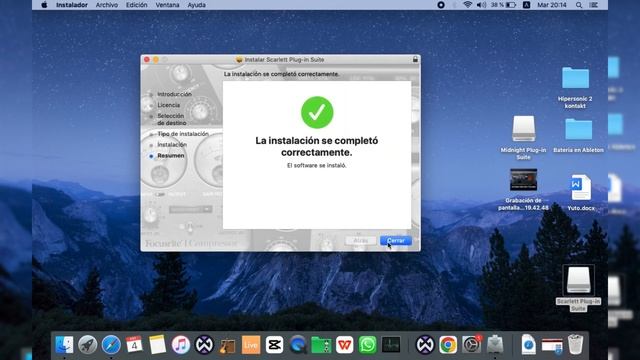Click the 'El software se instaló.' text
Viewport: 640px width, 360px height.
317,166
